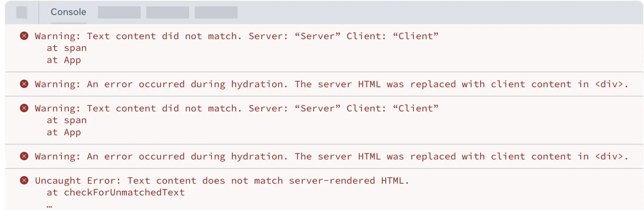Click the second "Text content did not match" message

click(x=237, y=109)
